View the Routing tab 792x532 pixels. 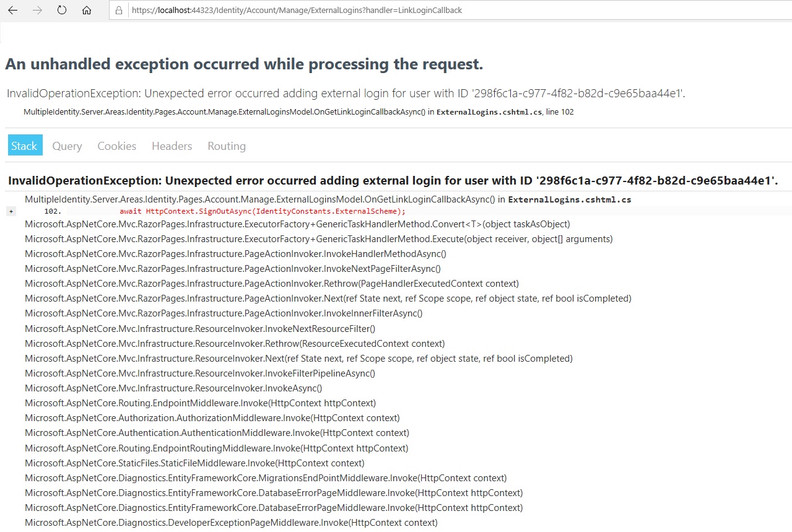click(226, 146)
